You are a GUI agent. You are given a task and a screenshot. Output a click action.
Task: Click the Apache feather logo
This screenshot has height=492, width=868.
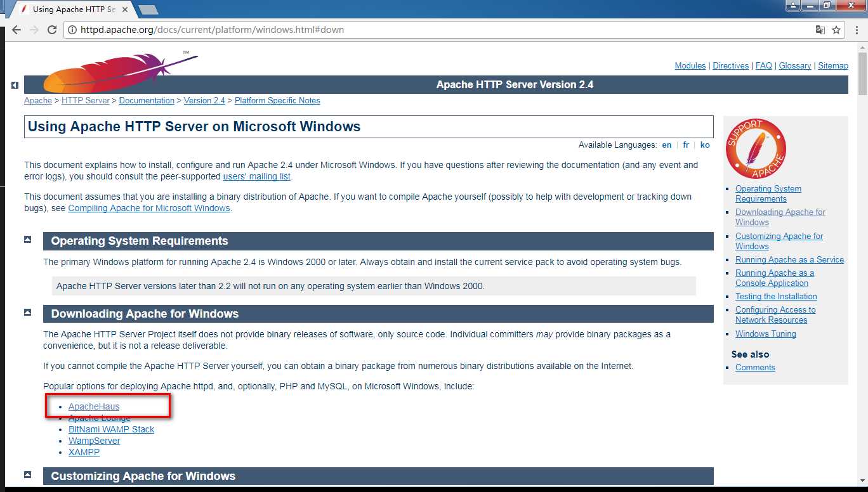tap(120, 72)
